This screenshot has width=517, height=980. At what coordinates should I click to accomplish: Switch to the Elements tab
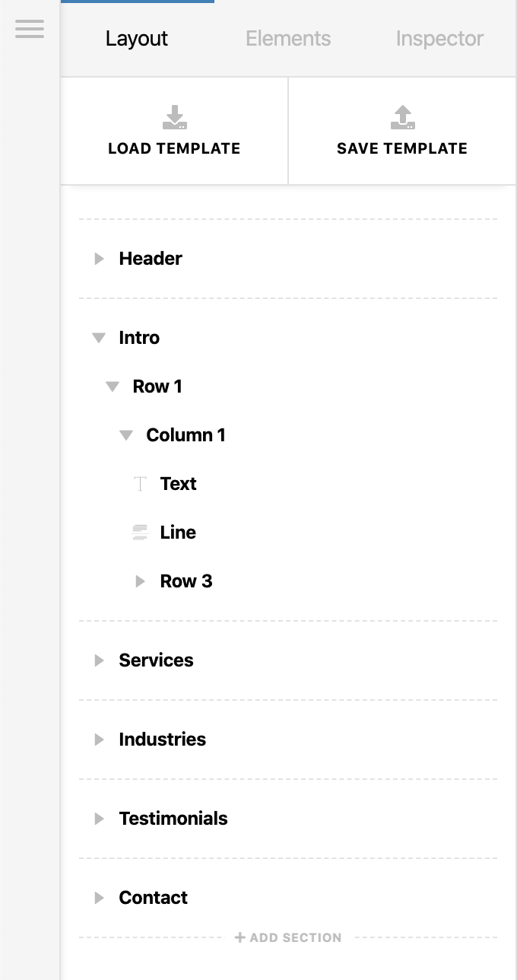click(x=288, y=39)
